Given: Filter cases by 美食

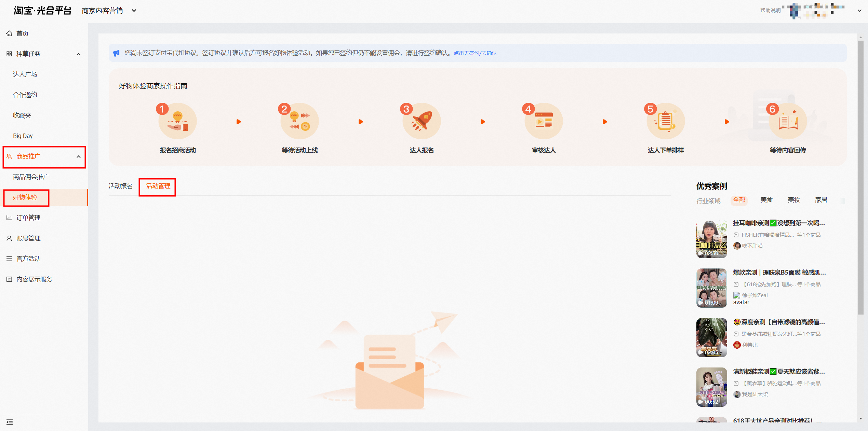Looking at the screenshot, I should [766, 200].
